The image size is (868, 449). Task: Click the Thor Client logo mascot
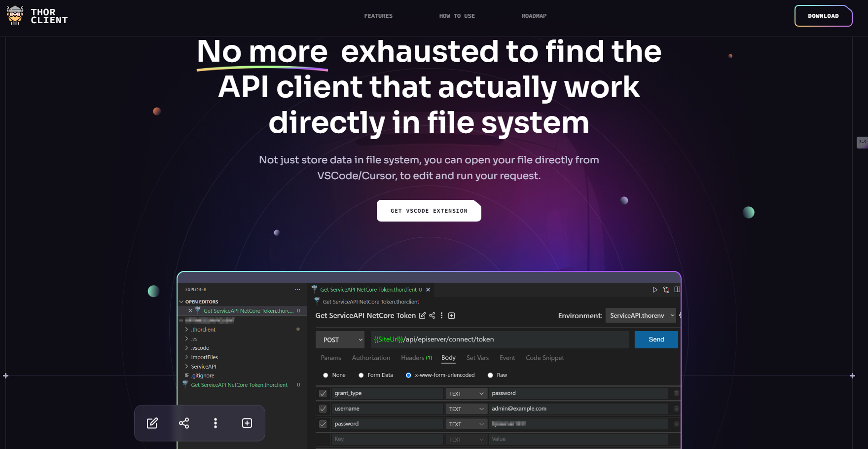pos(15,16)
